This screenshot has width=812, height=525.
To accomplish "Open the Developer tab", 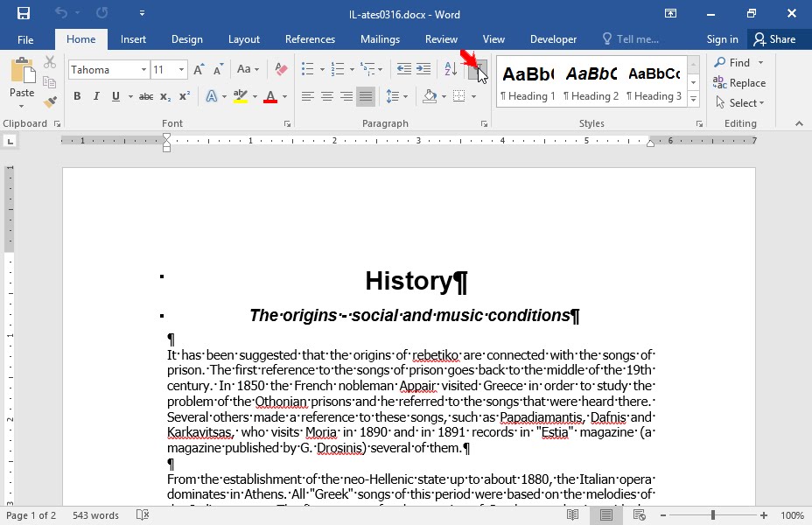I will tap(553, 39).
